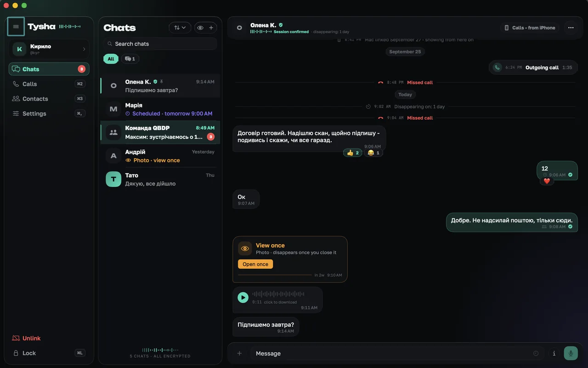Open Марія scheduled chat
Viewport: 588px width, 368px height.
click(160, 109)
